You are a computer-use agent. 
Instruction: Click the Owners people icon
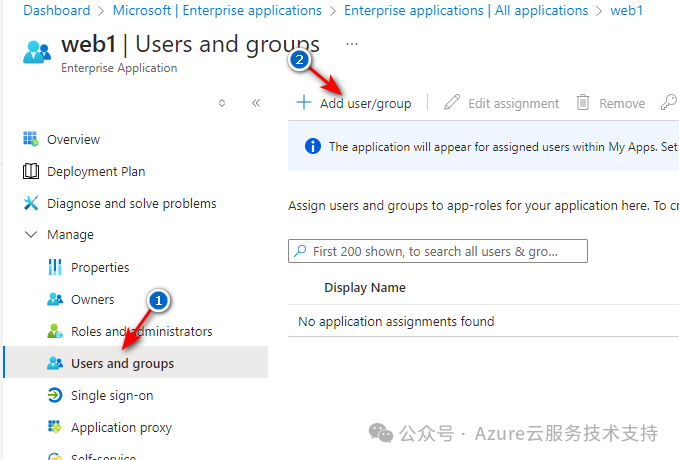tap(55, 299)
